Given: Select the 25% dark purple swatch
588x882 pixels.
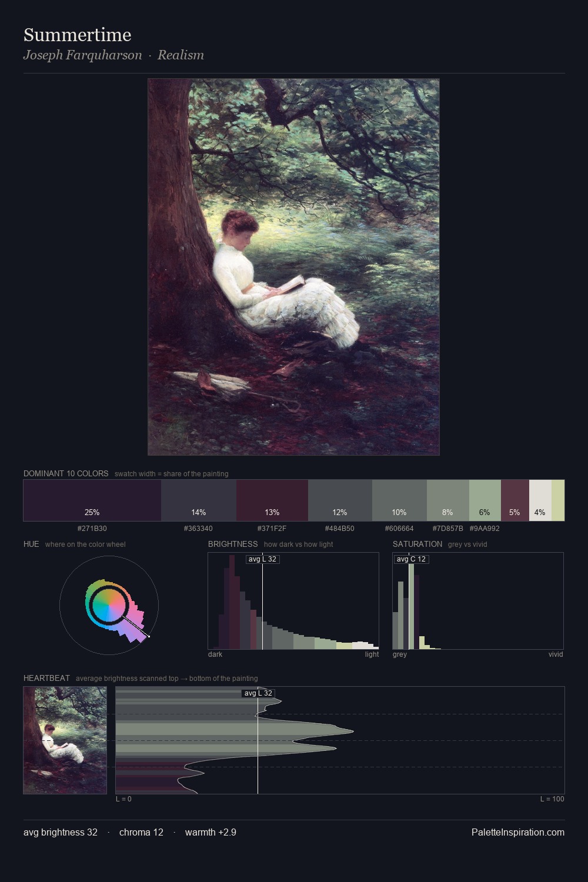Looking at the screenshot, I should [92, 500].
